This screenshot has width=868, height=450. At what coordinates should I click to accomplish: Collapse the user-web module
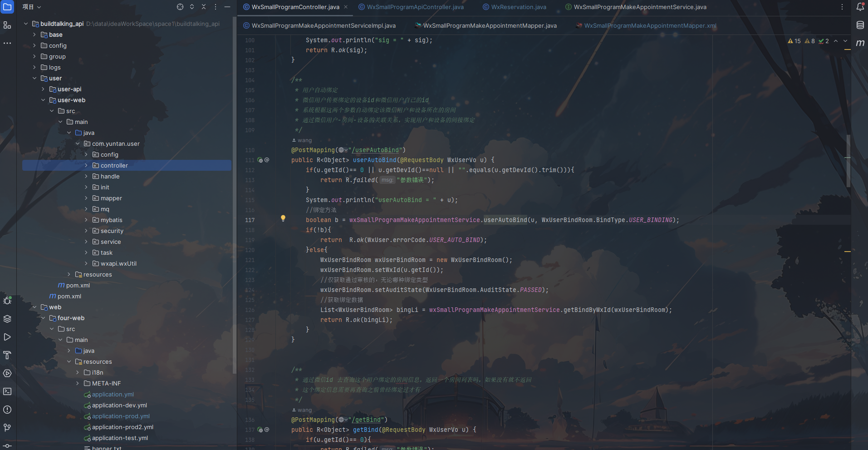43,100
